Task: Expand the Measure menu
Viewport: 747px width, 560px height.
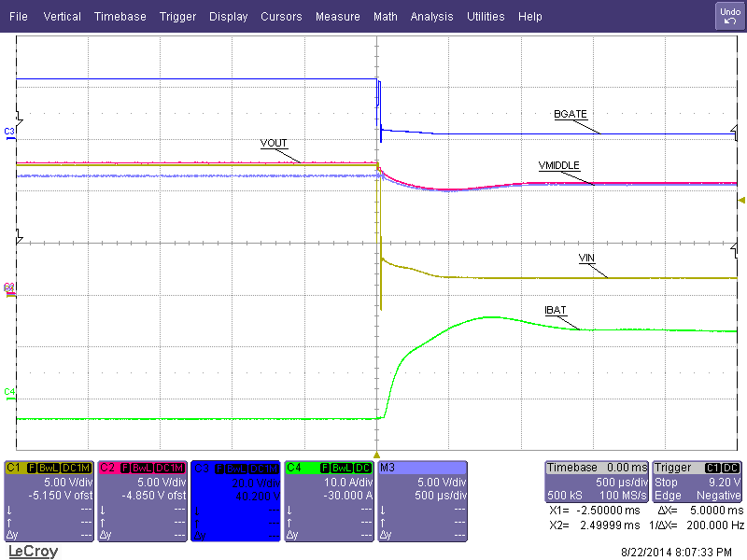Action: click(x=337, y=17)
